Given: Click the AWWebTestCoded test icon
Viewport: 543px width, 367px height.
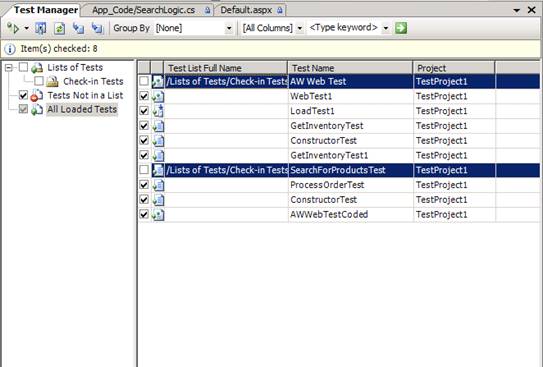Looking at the screenshot, I should point(158,215).
